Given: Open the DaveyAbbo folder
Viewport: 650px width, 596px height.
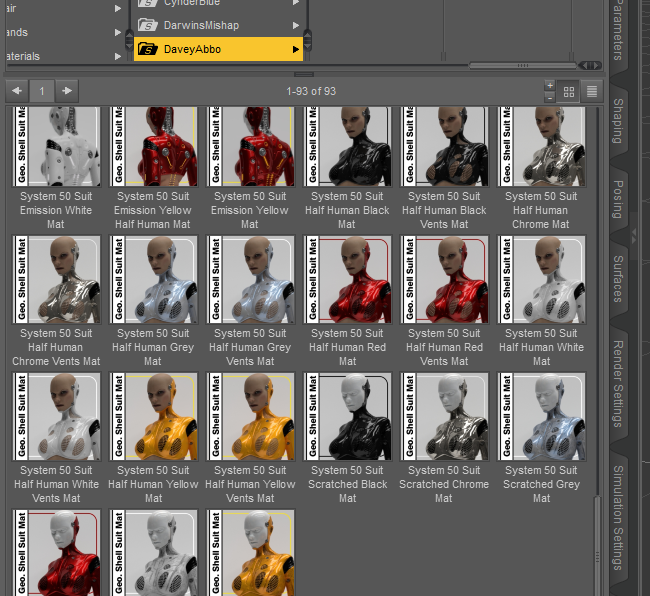Looking at the screenshot, I should 218,49.
